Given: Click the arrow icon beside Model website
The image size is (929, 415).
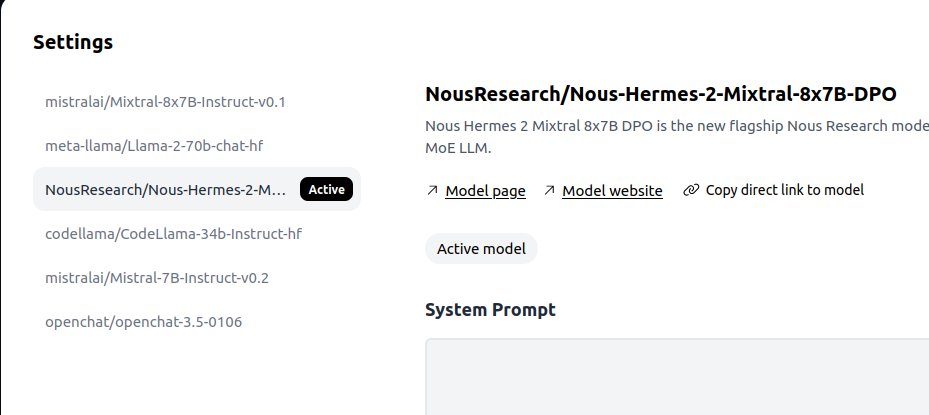Looking at the screenshot, I should (549, 190).
